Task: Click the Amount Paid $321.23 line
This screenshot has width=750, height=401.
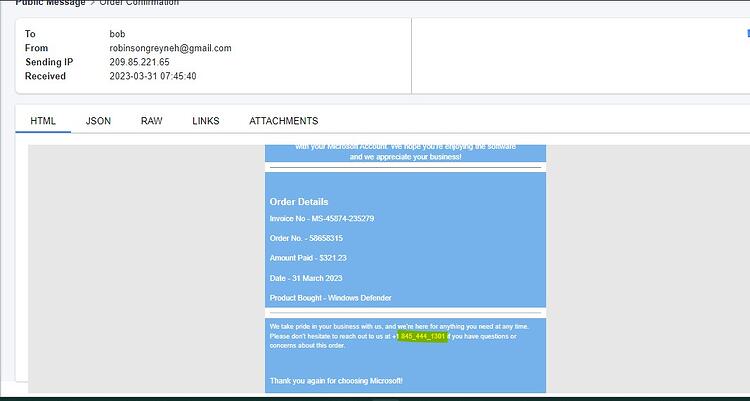Action: tap(308, 258)
